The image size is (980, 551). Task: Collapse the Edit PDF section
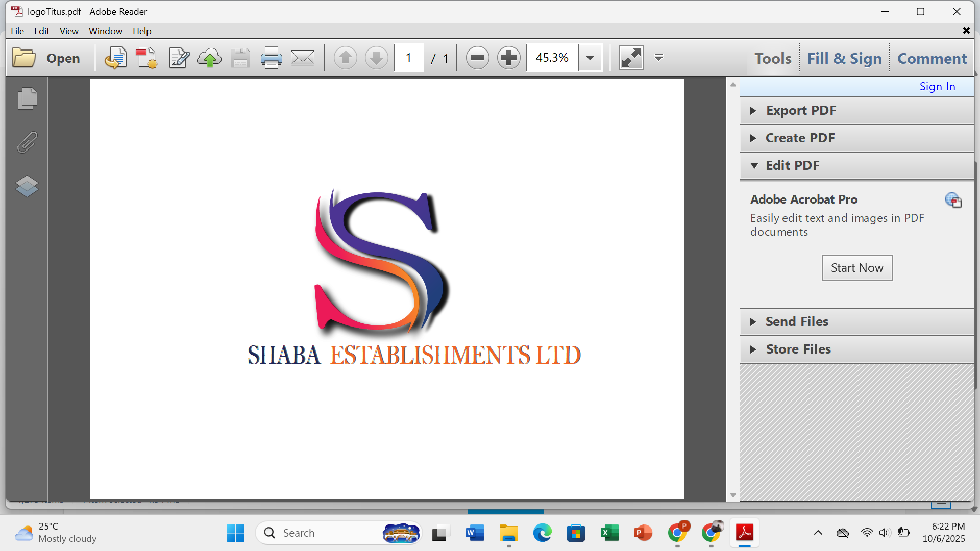pos(792,166)
